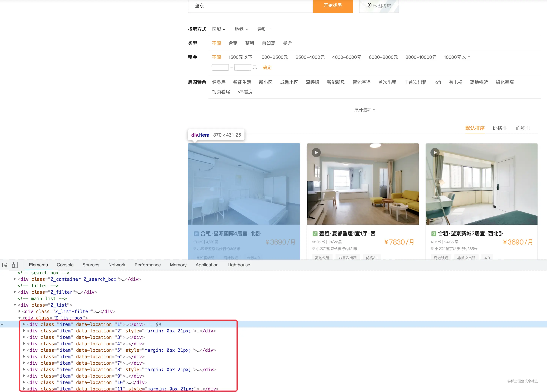The height and width of the screenshot is (392, 547).
Task: Expand more filter options with 展开选项
Action: pyautogui.click(x=365, y=110)
